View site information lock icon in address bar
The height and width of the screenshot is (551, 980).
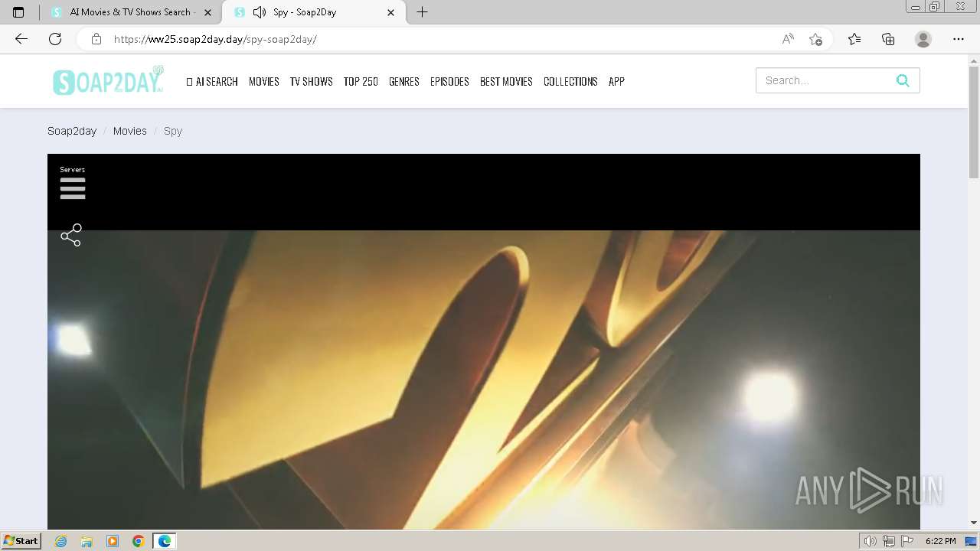(x=96, y=39)
